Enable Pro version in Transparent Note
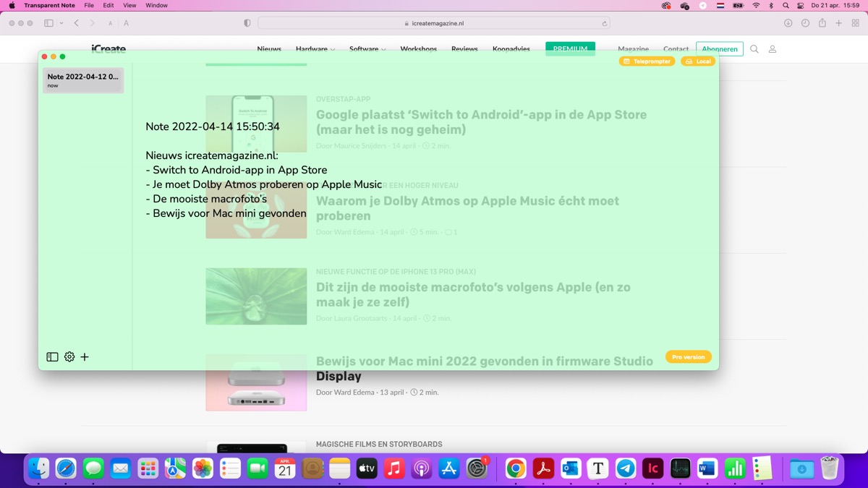Screen dimensions: 868x488 (x=688, y=356)
